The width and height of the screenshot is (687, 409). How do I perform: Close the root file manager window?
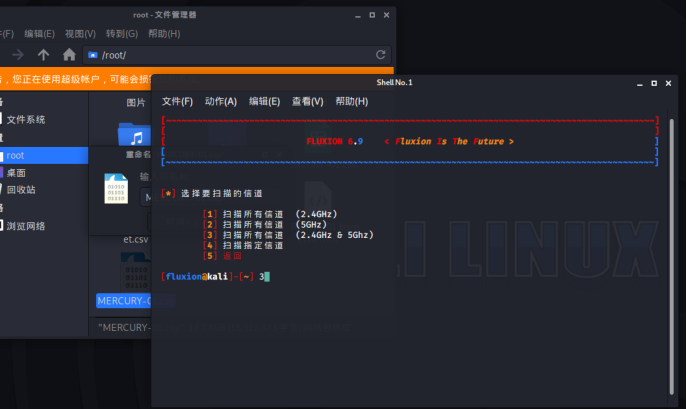click(x=386, y=15)
